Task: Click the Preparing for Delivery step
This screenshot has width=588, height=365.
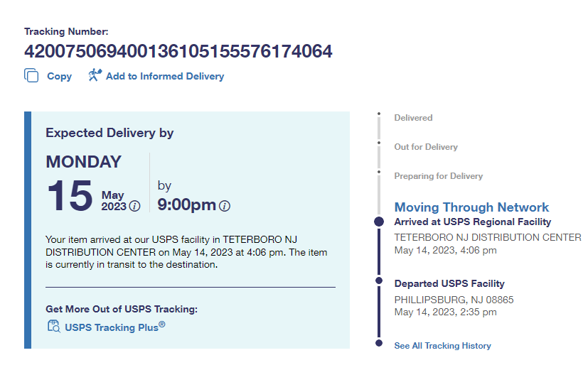Action: point(438,176)
